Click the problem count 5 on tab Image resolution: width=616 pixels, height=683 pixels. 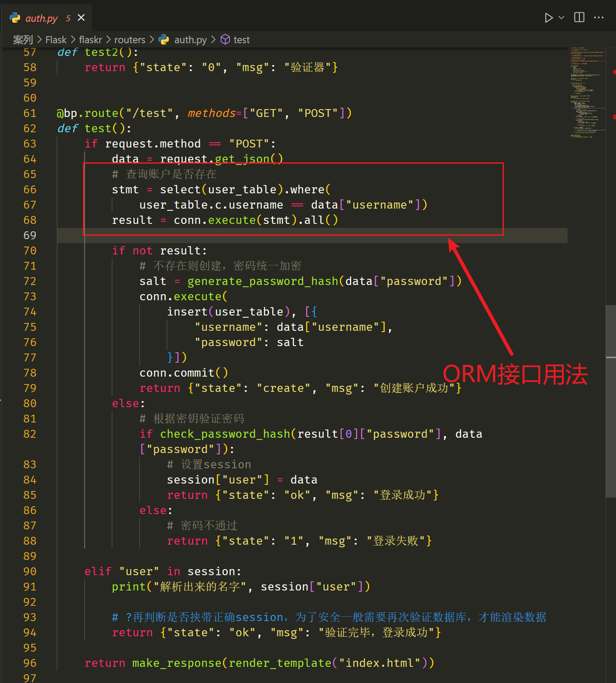[68, 18]
